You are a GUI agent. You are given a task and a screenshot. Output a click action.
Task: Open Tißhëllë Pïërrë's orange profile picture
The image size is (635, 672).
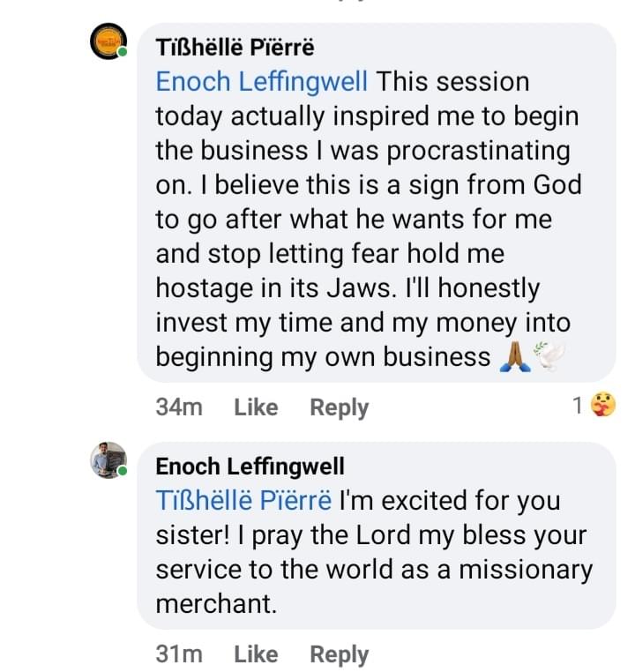[108, 41]
